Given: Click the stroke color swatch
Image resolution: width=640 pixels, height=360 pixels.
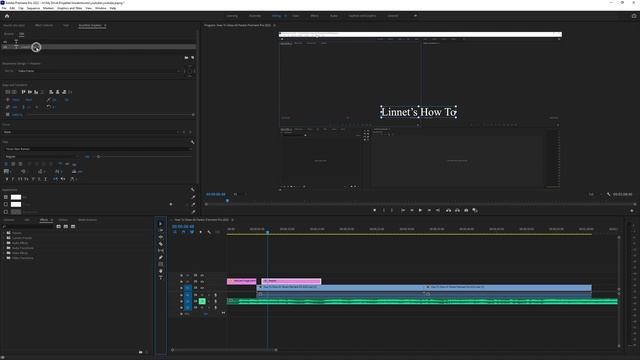Looking at the screenshot, I should (x=16, y=204).
